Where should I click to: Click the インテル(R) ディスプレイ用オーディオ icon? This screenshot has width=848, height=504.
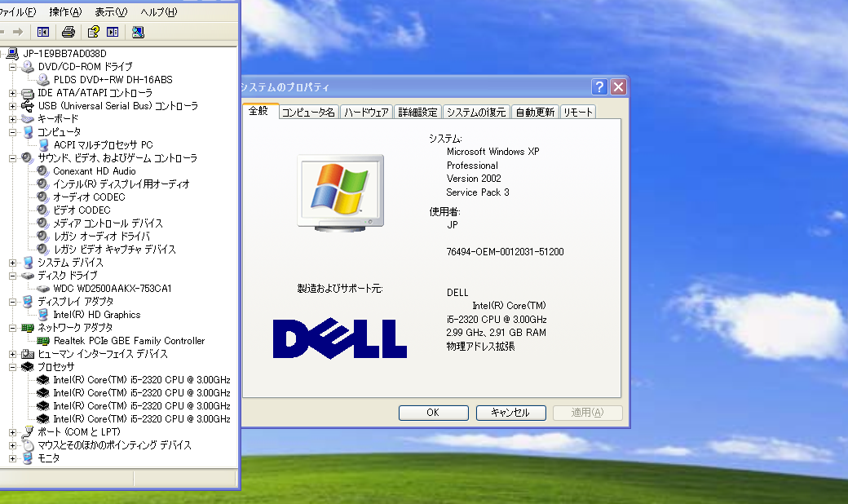[x=42, y=183]
